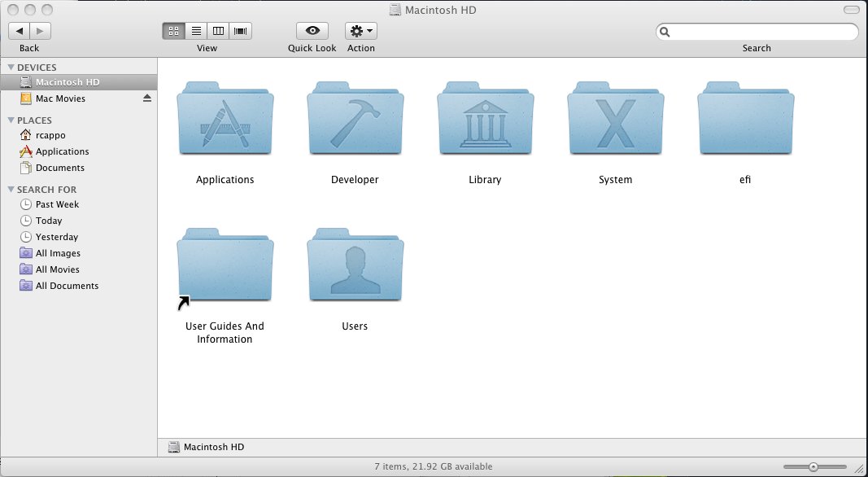Click the magnifying glass in Search field
The image size is (868, 477).
[x=665, y=32]
